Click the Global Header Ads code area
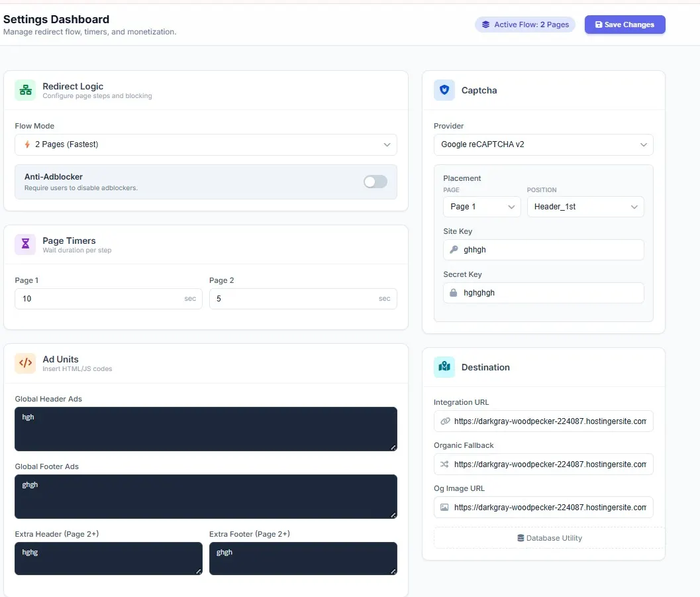The image size is (700, 597). (206, 429)
